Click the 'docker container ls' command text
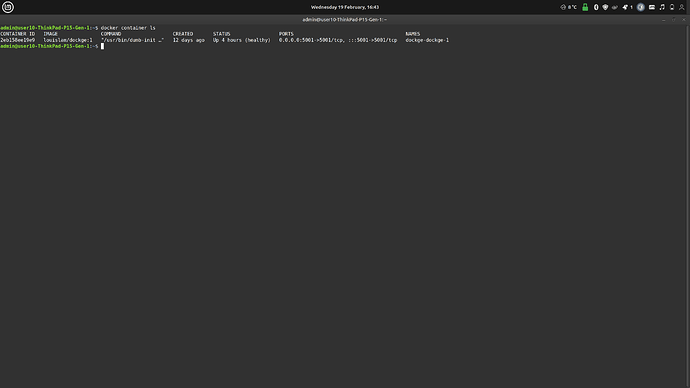Viewport: 690px width, 388px height. click(128, 28)
